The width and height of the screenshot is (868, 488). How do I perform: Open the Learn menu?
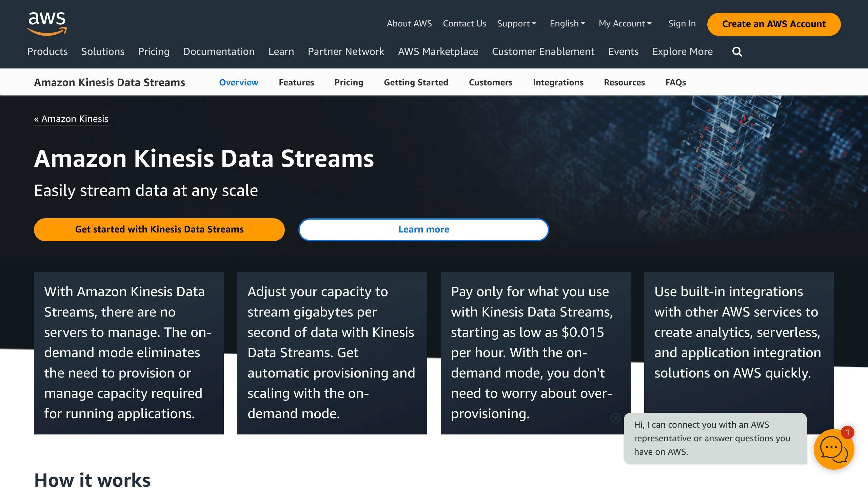[281, 52]
